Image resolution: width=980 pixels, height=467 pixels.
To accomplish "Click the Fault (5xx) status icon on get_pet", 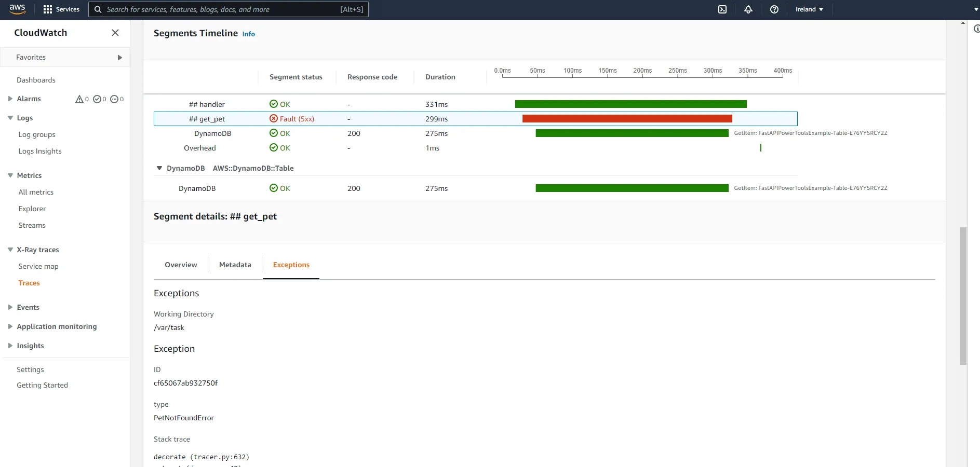I will coord(274,119).
